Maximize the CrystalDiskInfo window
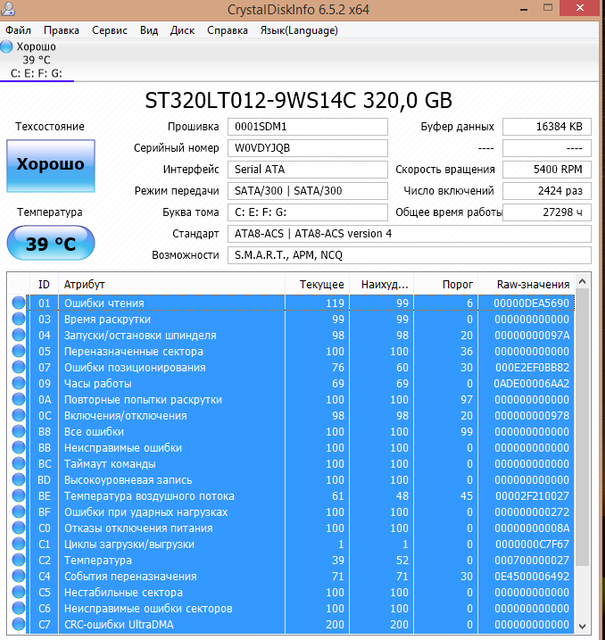605x640 pixels. pyautogui.click(x=548, y=8)
